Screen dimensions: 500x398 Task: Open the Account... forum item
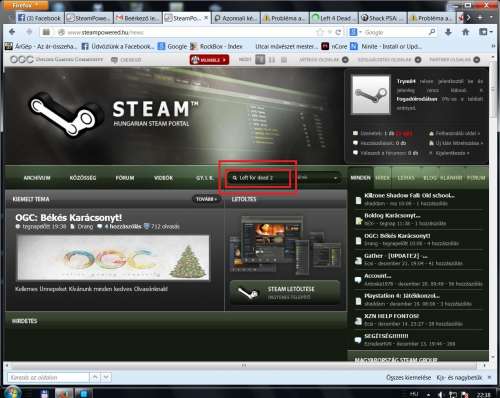[377, 276]
